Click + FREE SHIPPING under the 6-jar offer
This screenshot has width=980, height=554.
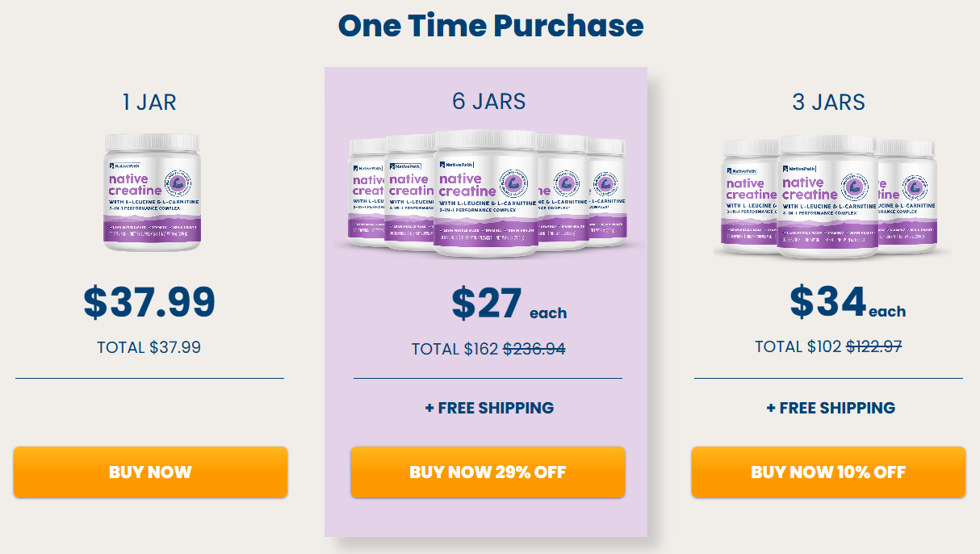pyautogui.click(x=488, y=408)
